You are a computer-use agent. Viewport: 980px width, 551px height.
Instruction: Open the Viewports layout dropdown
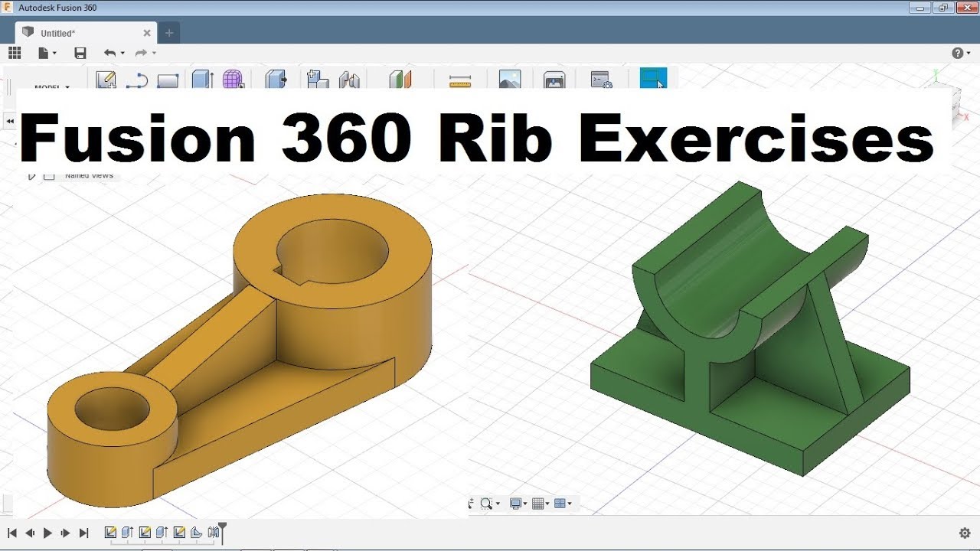[563, 504]
